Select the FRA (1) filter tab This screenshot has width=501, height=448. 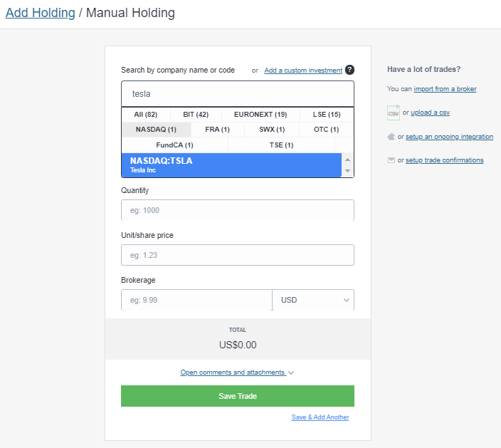tap(217, 130)
